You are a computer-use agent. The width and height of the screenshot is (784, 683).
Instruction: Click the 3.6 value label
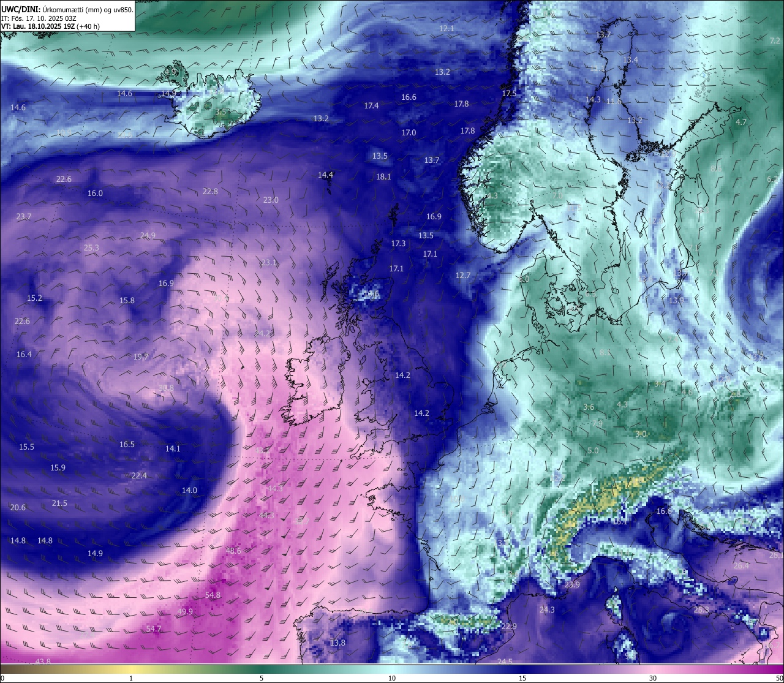click(x=589, y=407)
